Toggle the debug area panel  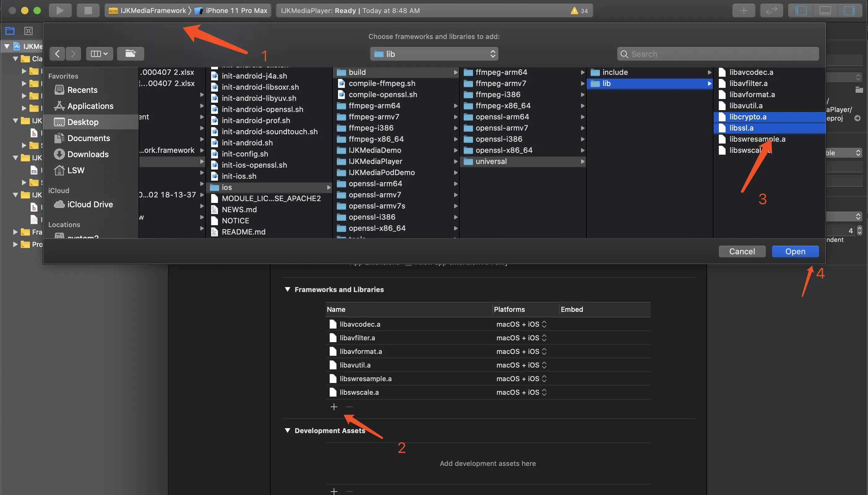[825, 10]
